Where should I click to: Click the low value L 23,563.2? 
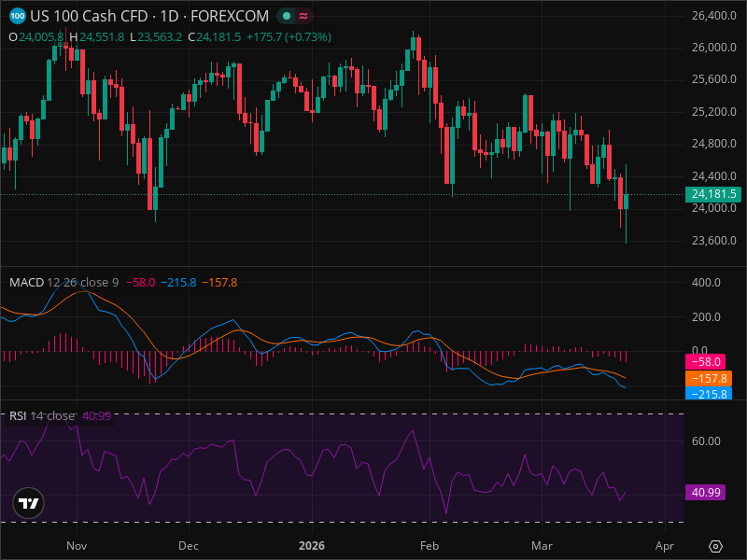pyautogui.click(x=156, y=37)
